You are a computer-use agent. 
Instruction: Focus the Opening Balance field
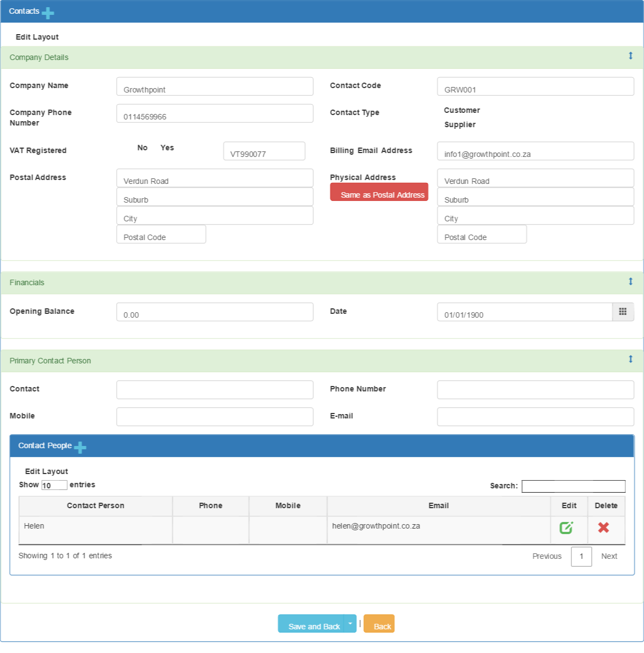(x=215, y=312)
